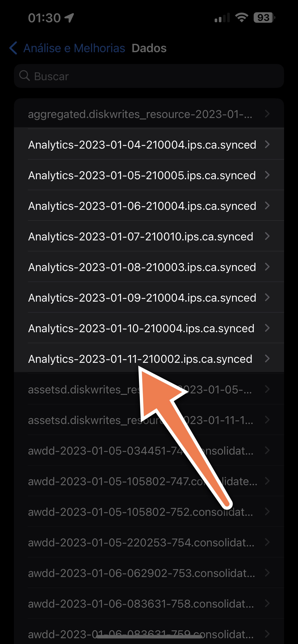Open Analytics-2023-01-04-210004.ips.ca.synced file

(x=142, y=145)
